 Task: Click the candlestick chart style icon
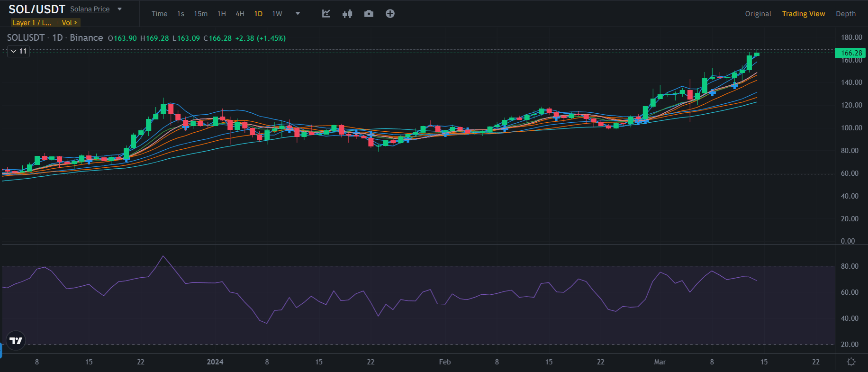347,14
